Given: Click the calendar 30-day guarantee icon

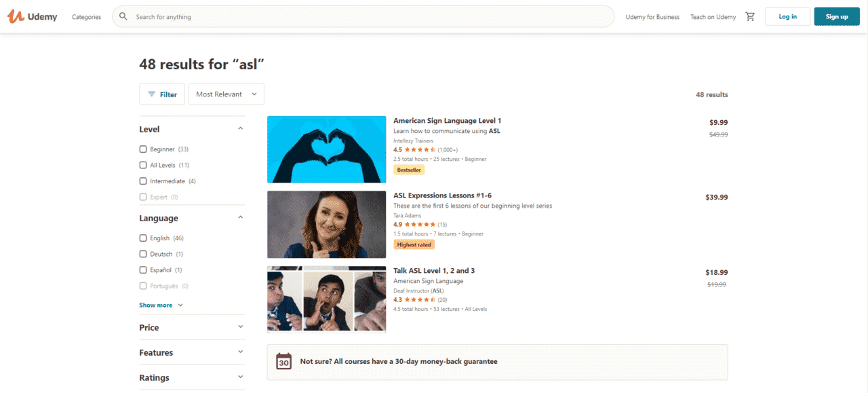Looking at the screenshot, I should pos(284,361).
